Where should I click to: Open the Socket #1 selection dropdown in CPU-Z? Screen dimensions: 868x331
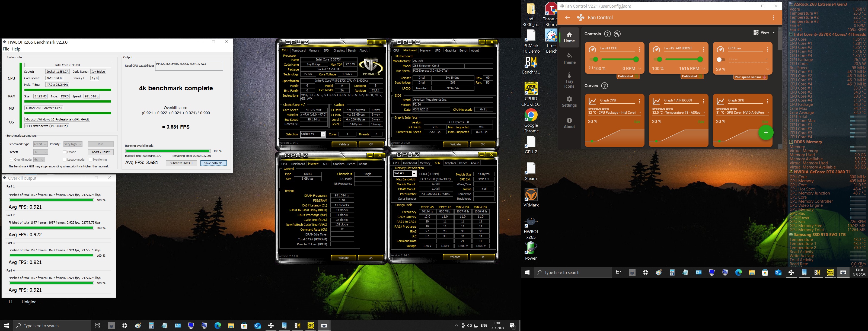pos(313,134)
